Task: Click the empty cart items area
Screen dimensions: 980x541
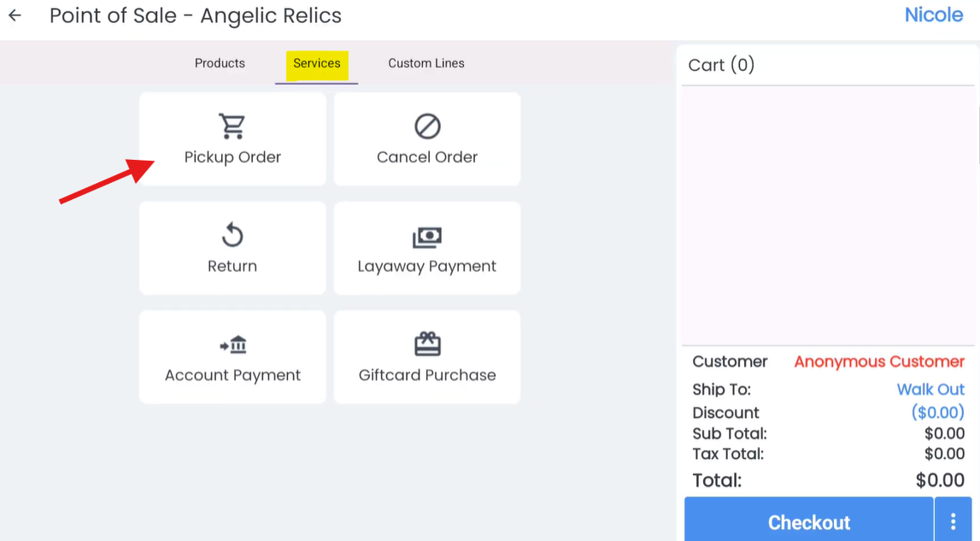Action: pyautogui.click(x=828, y=215)
